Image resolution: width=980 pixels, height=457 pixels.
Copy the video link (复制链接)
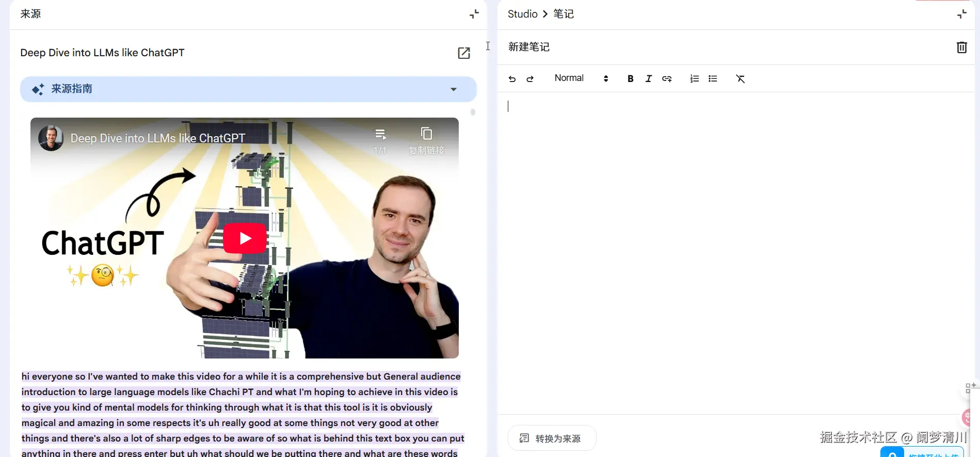[x=426, y=140]
